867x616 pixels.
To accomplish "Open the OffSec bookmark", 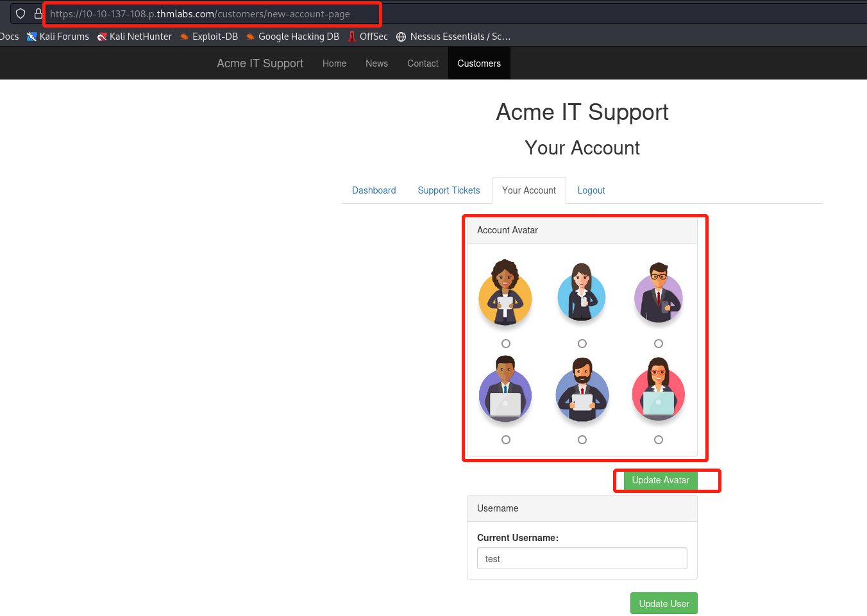I will pos(368,37).
